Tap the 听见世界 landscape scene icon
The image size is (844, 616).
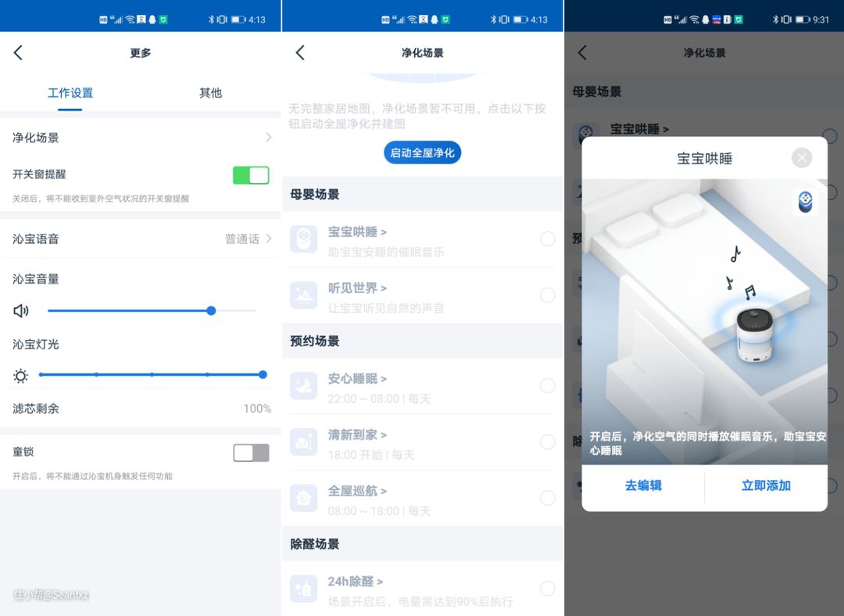(x=303, y=295)
